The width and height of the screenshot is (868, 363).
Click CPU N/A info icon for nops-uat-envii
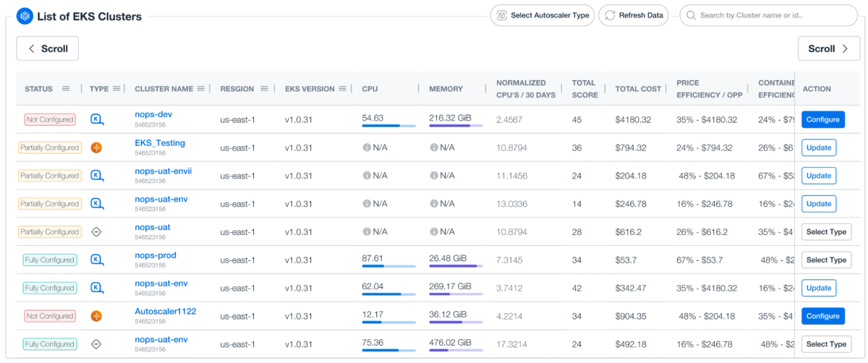pyautogui.click(x=367, y=176)
